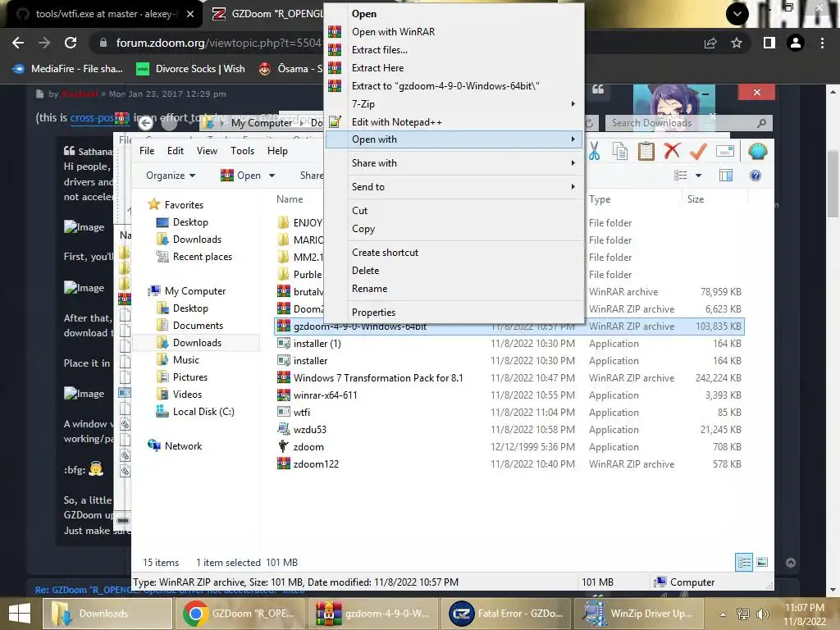Open the view options dropdown arrow

(698, 176)
